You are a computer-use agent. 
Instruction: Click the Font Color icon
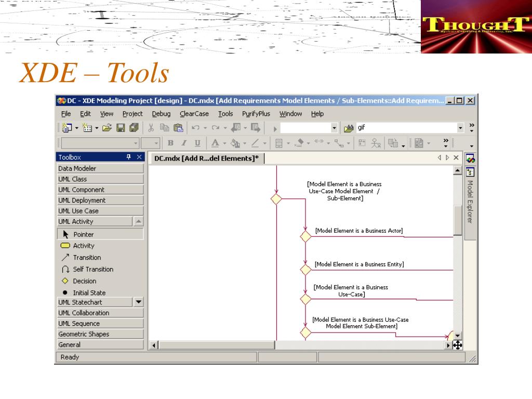coord(215,143)
